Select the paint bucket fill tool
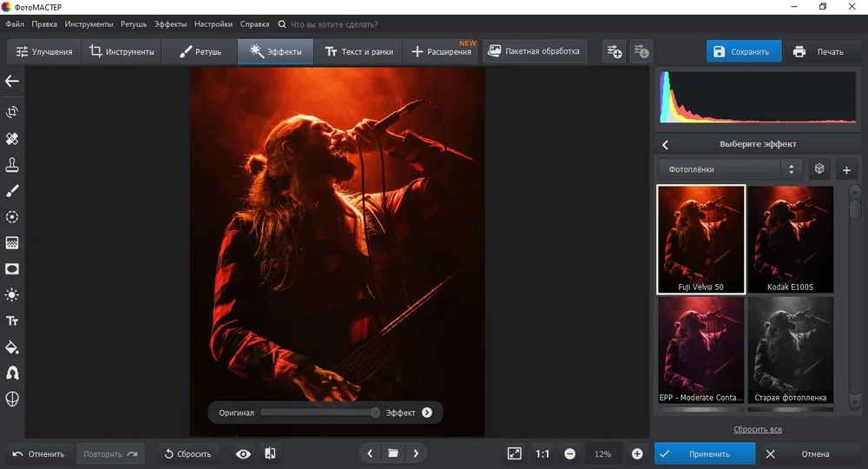 point(12,347)
